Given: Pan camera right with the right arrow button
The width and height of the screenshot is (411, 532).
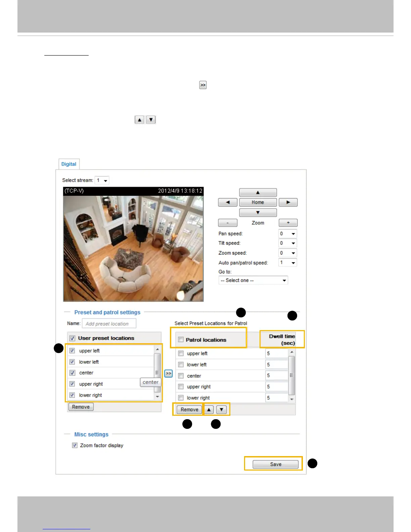Looking at the screenshot, I should click(x=288, y=203).
